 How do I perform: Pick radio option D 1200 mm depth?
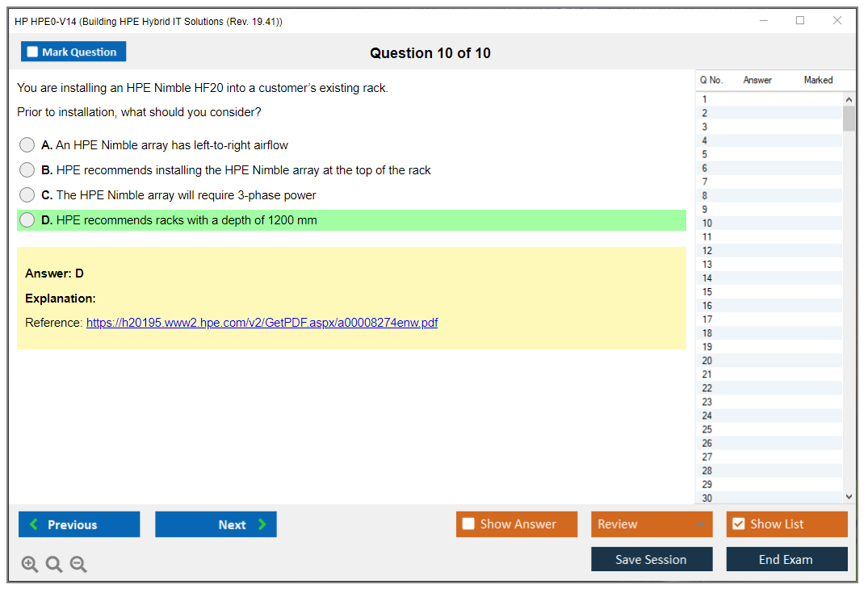tap(27, 220)
